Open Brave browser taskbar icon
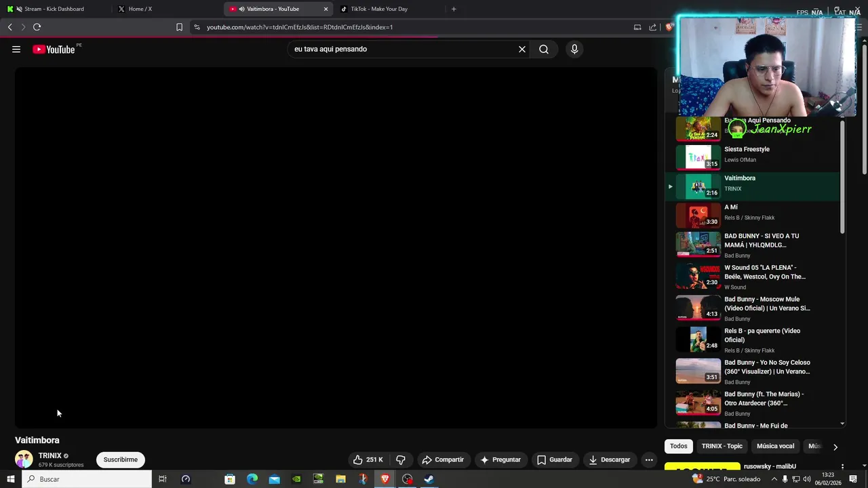 tap(385, 479)
